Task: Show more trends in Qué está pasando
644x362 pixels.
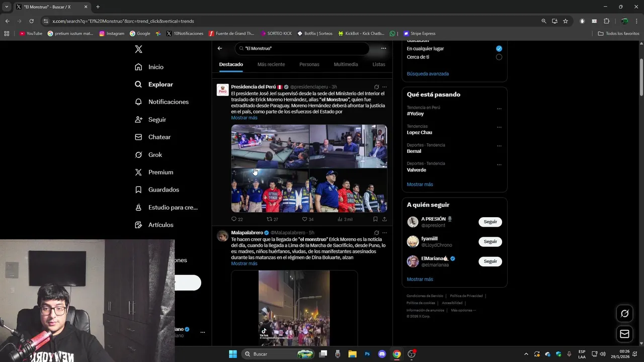Action: (420, 185)
